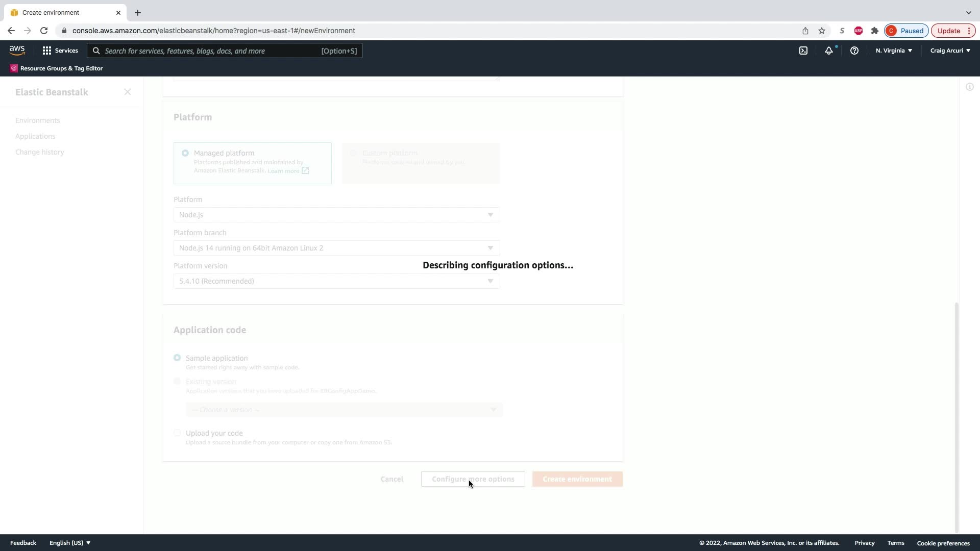The image size is (980, 551).
Task: Click the Create environment button
Action: pos(577,479)
